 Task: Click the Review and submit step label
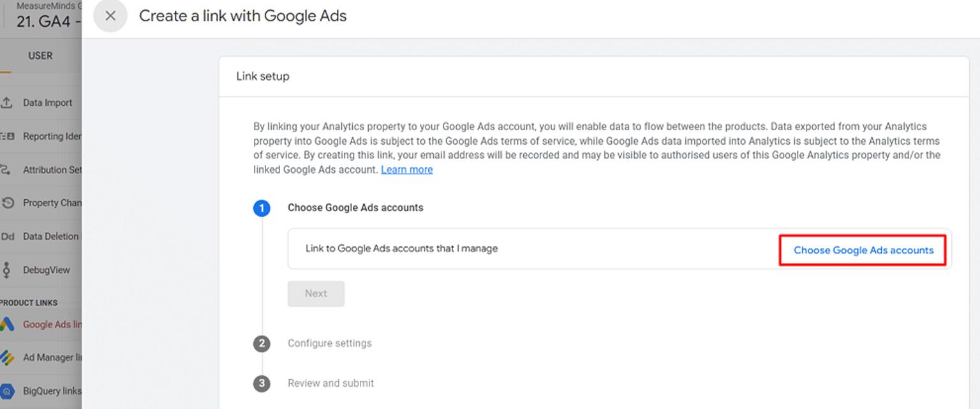[x=330, y=383]
